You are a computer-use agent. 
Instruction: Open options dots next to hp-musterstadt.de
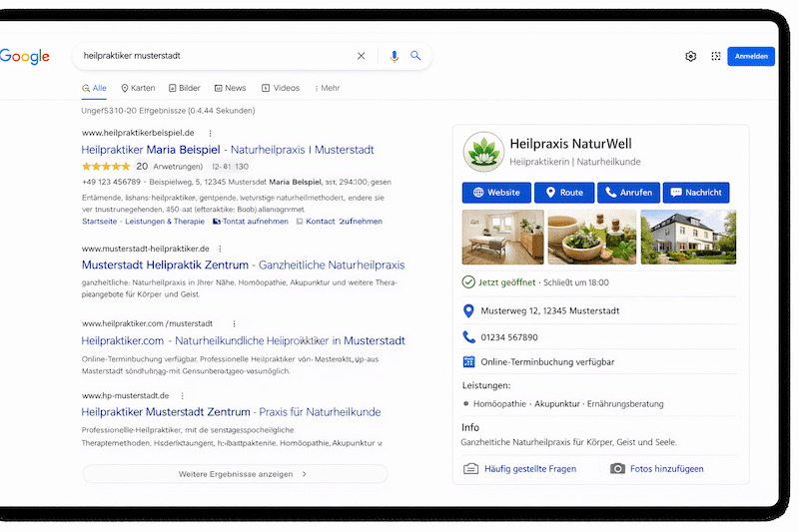[183, 395]
